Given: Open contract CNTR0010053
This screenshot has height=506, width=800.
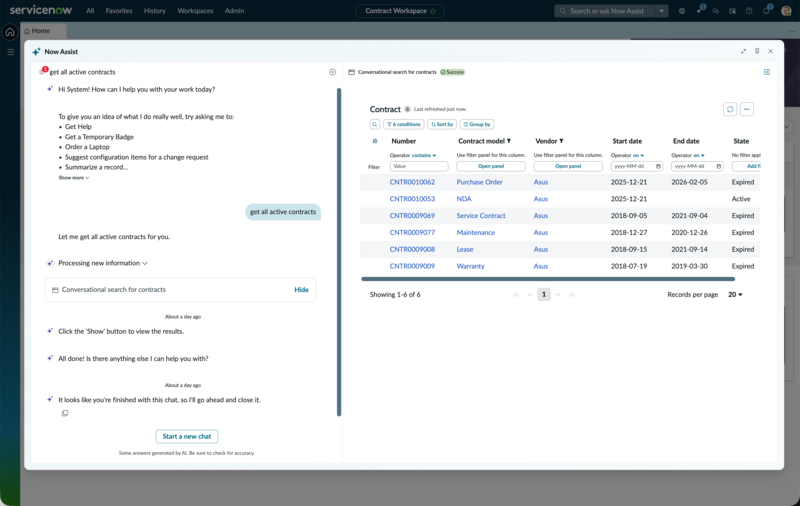Looking at the screenshot, I should click(412, 199).
